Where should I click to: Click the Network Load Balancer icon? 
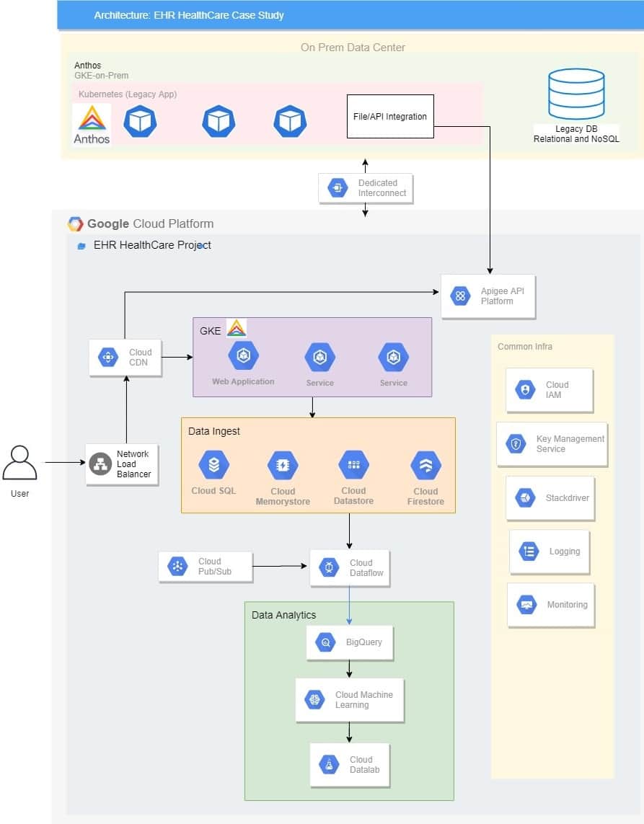coord(100,464)
